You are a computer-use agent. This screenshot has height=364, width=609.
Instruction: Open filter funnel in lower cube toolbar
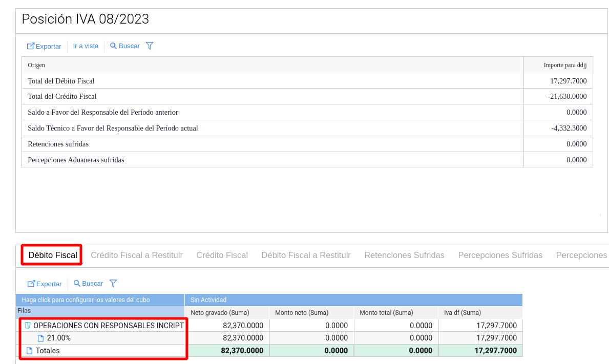tap(113, 284)
